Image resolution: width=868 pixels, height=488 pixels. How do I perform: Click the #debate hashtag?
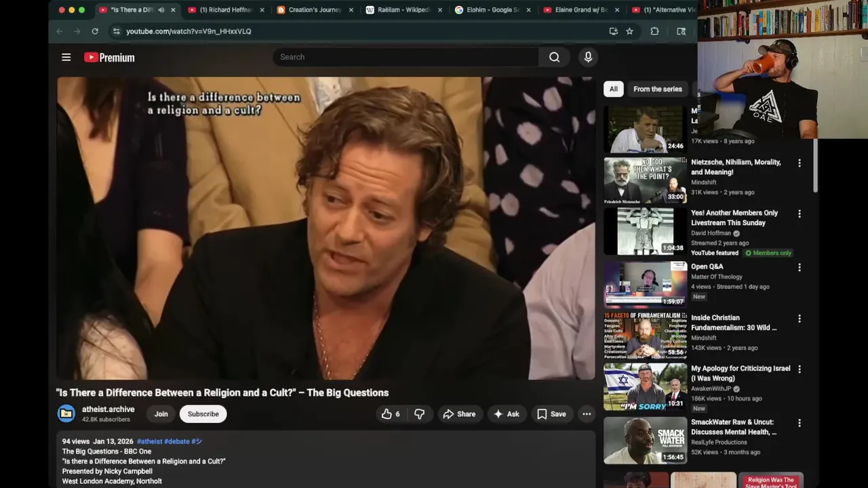coord(177,441)
